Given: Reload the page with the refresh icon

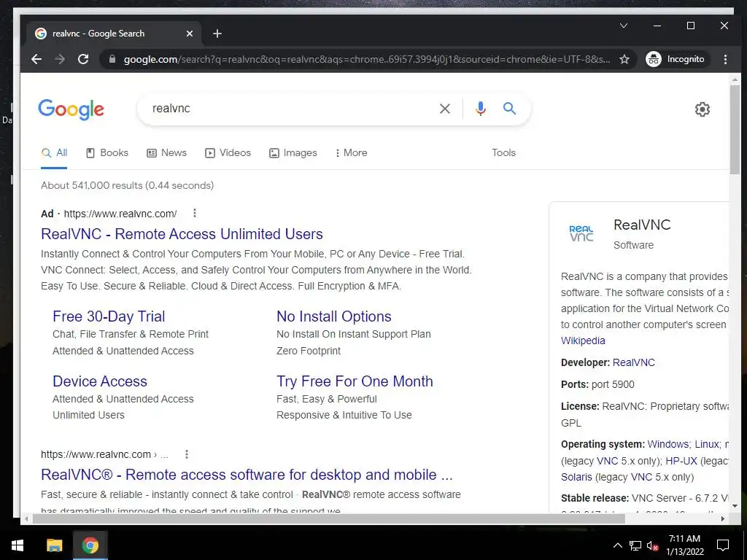Looking at the screenshot, I should pos(83,59).
